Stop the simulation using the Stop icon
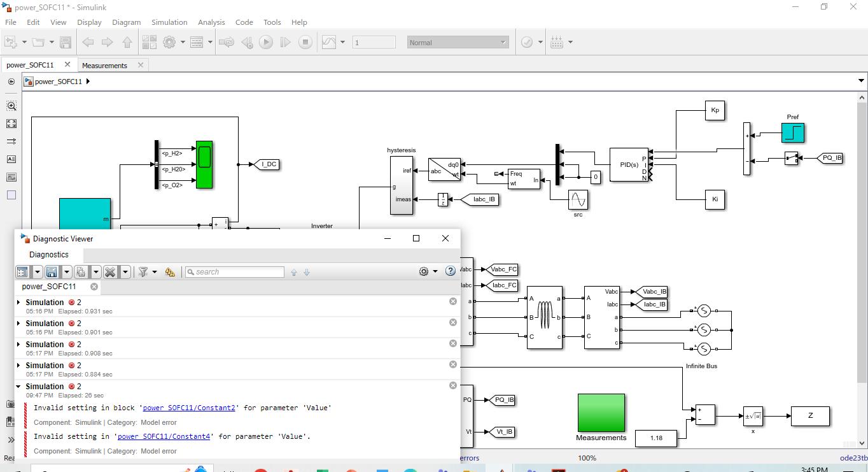 pos(305,42)
